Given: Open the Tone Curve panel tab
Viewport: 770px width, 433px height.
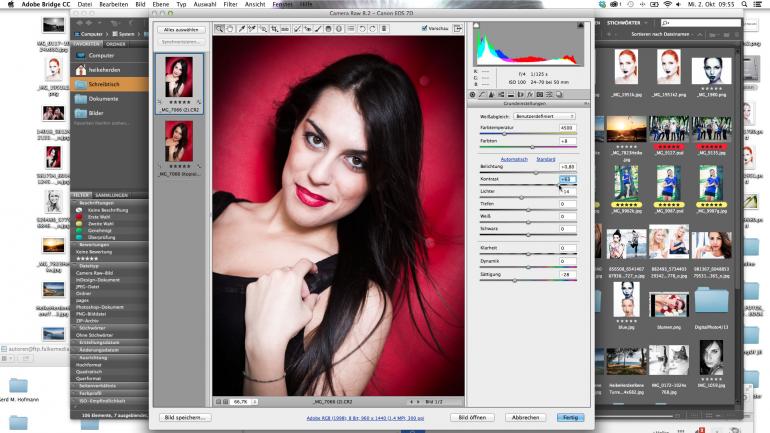Looking at the screenshot, I should 482,94.
